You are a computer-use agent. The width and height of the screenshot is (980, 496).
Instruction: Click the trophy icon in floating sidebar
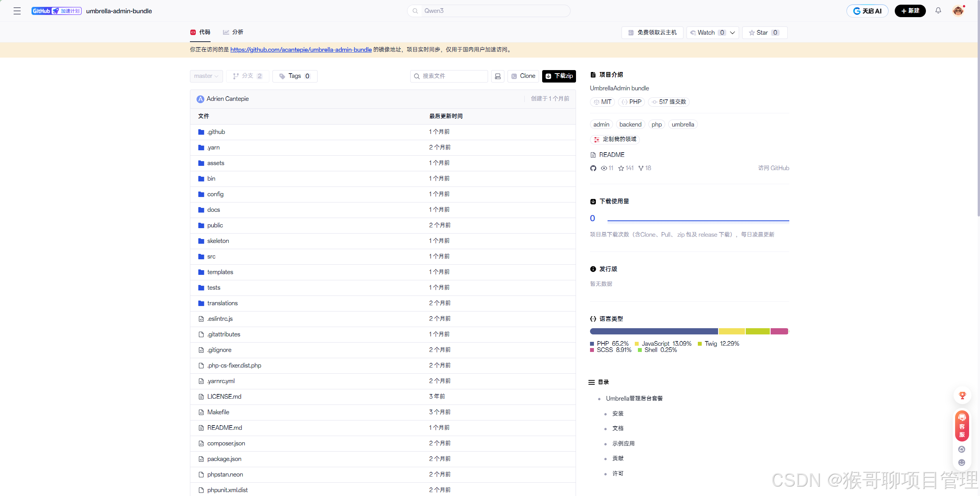[962, 396]
